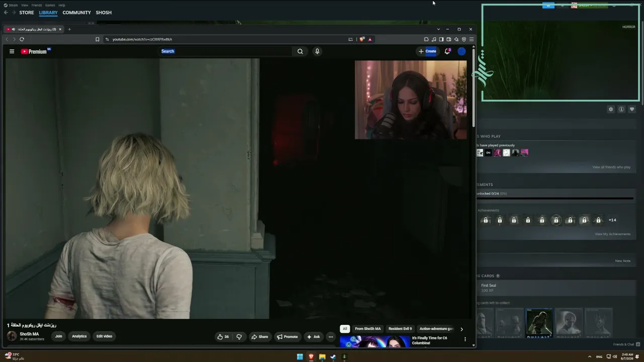Open the Columbina recommended video thumbnail
This screenshot has height=362, width=644.
pyautogui.click(x=375, y=342)
